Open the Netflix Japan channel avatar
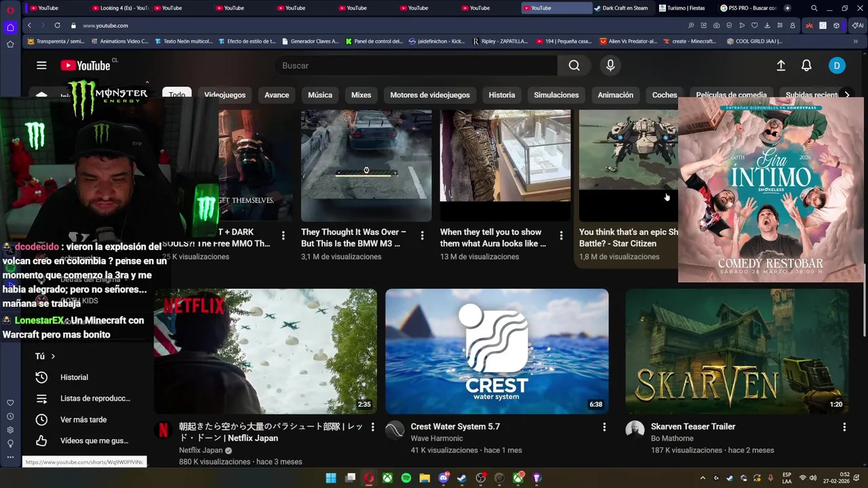 point(163,430)
